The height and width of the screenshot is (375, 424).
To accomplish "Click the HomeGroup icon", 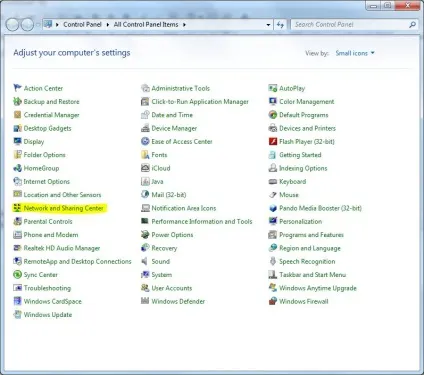I will [17, 168].
